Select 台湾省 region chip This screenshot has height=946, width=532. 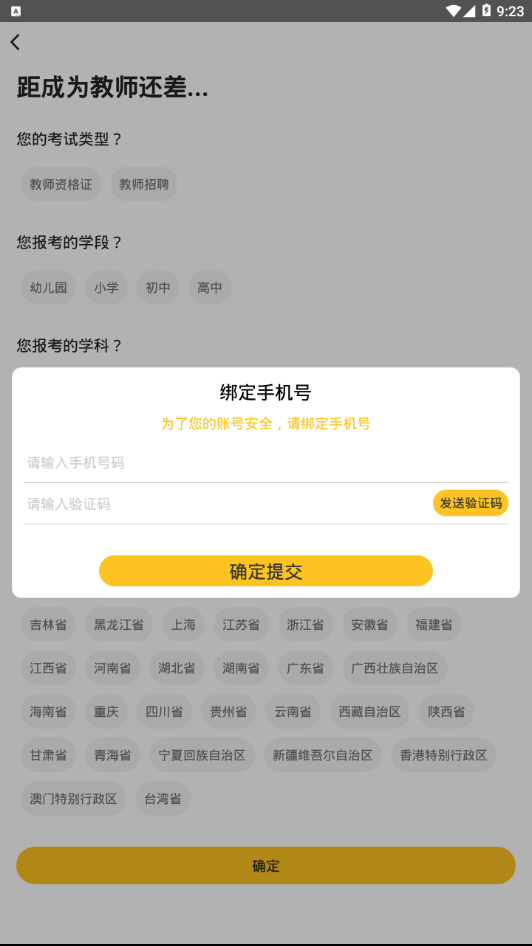tap(163, 799)
